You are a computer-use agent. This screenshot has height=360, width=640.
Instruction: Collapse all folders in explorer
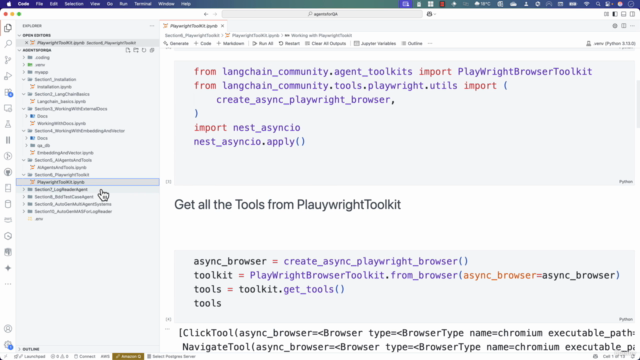152,50
